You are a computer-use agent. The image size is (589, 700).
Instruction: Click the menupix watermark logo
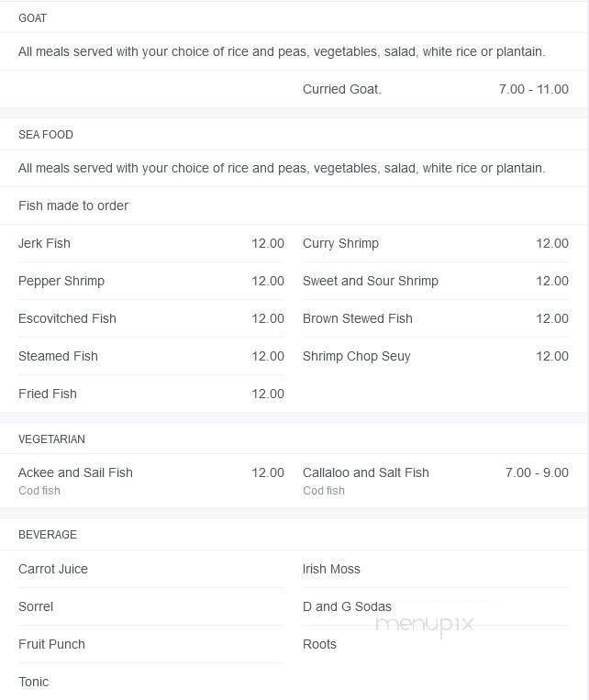pyautogui.click(x=424, y=625)
